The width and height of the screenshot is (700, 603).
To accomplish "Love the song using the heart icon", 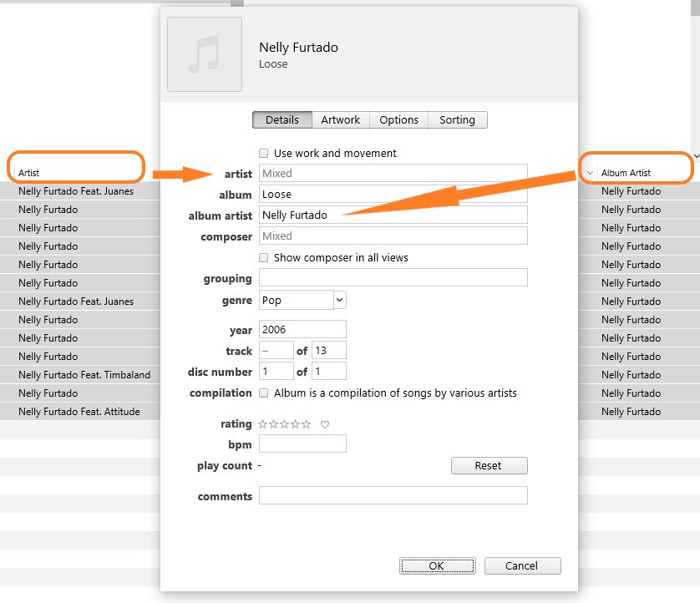I will pos(323,424).
